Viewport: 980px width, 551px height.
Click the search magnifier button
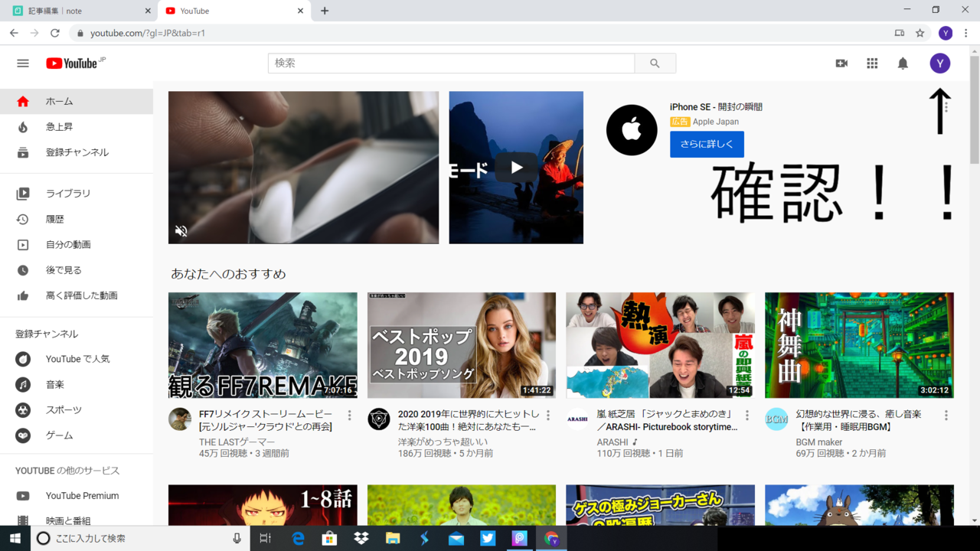655,64
